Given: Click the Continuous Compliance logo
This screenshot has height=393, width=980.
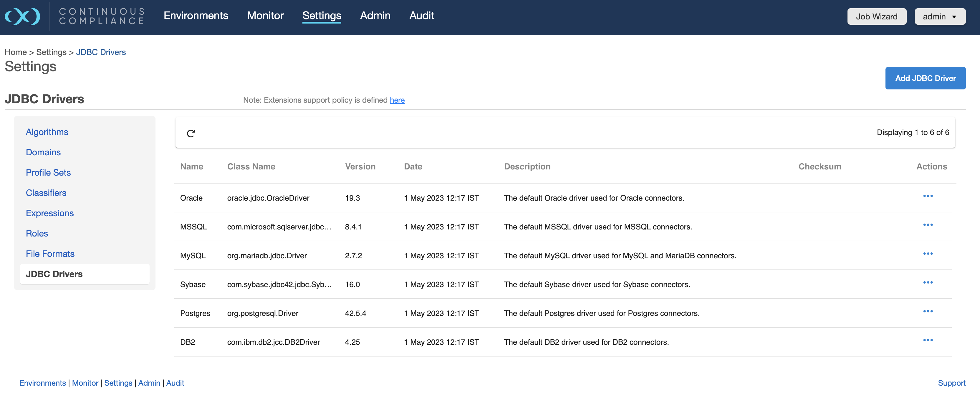Looking at the screenshot, I should [22, 16].
